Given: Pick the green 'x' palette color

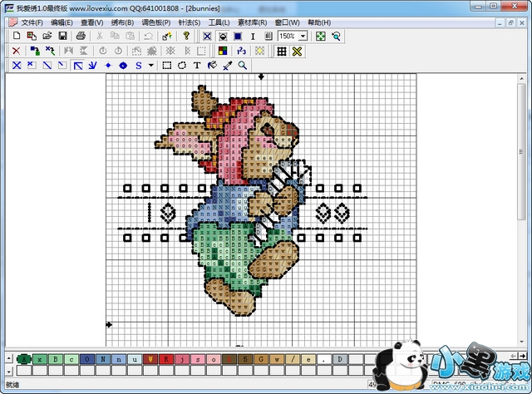Looking at the screenshot, I should click(40, 359).
